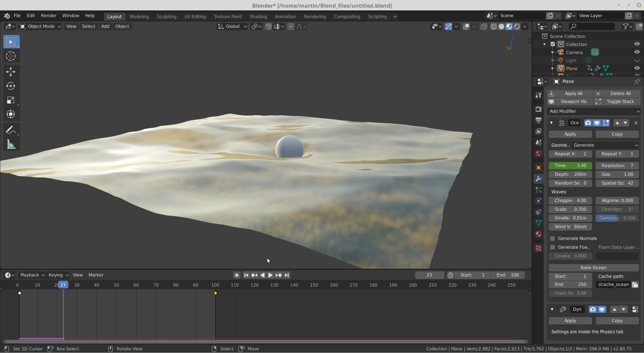Select the Move tool in the toolbar
The height and width of the screenshot is (353, 644).
tap(11, 71)
